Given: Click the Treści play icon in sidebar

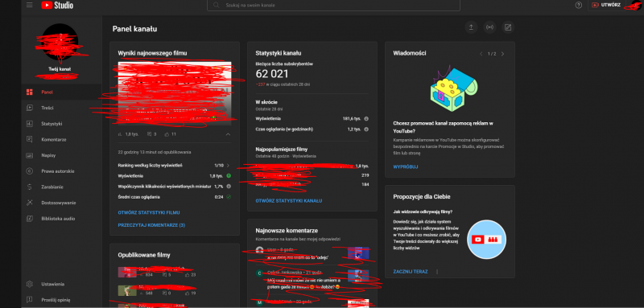Looking at the screenshot, I should 30,108.
